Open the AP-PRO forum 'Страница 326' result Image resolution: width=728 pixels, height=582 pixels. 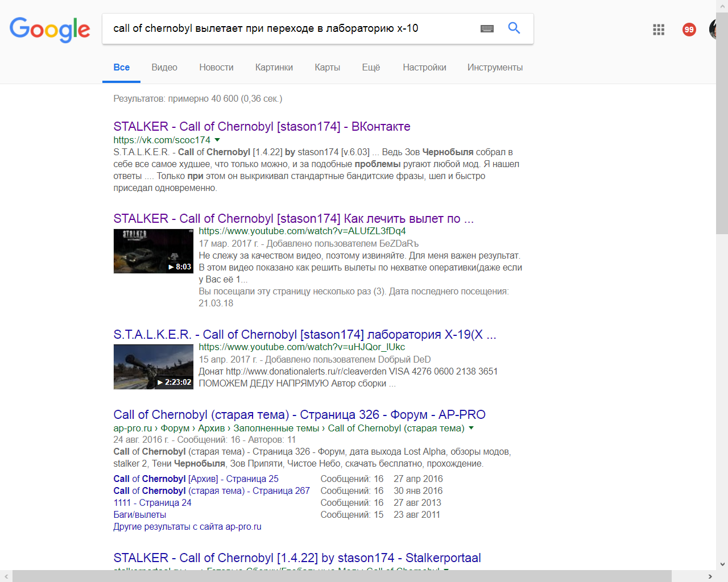(299, 415)
